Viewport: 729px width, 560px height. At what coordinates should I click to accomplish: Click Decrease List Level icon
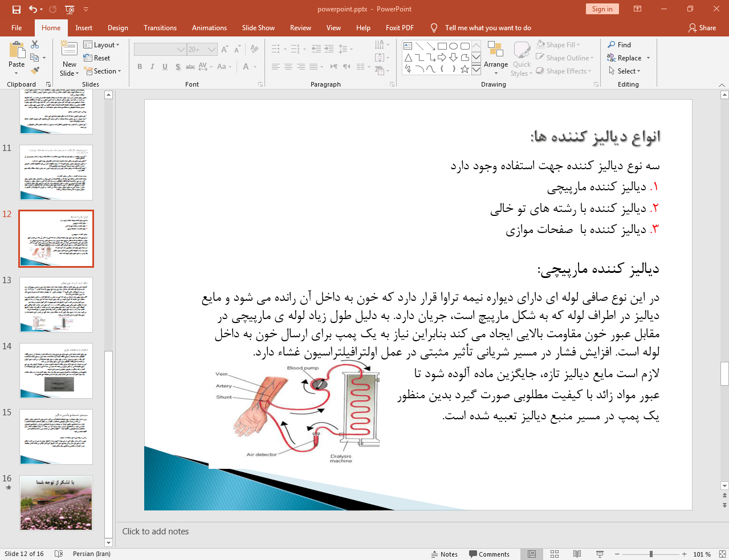pos(316,49)
